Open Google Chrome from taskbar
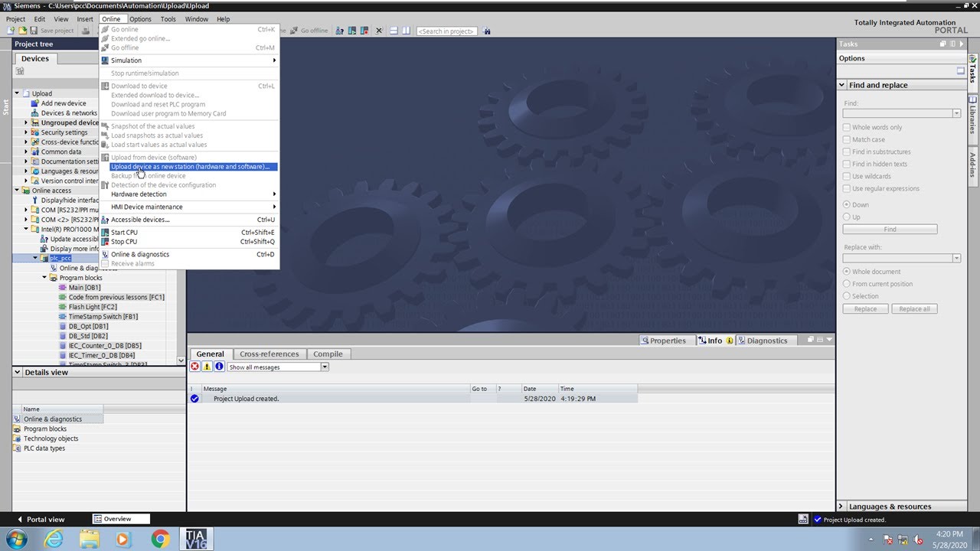The height and width of the screenshot is (551, 980). (x=160, y=539)
